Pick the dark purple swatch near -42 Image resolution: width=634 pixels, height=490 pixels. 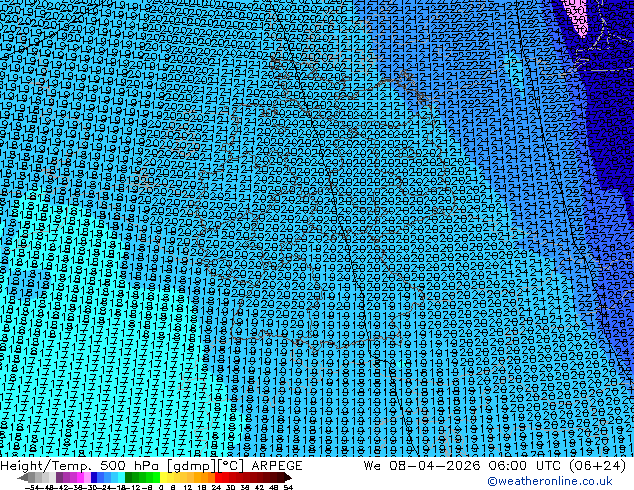[x=59, y=477]
